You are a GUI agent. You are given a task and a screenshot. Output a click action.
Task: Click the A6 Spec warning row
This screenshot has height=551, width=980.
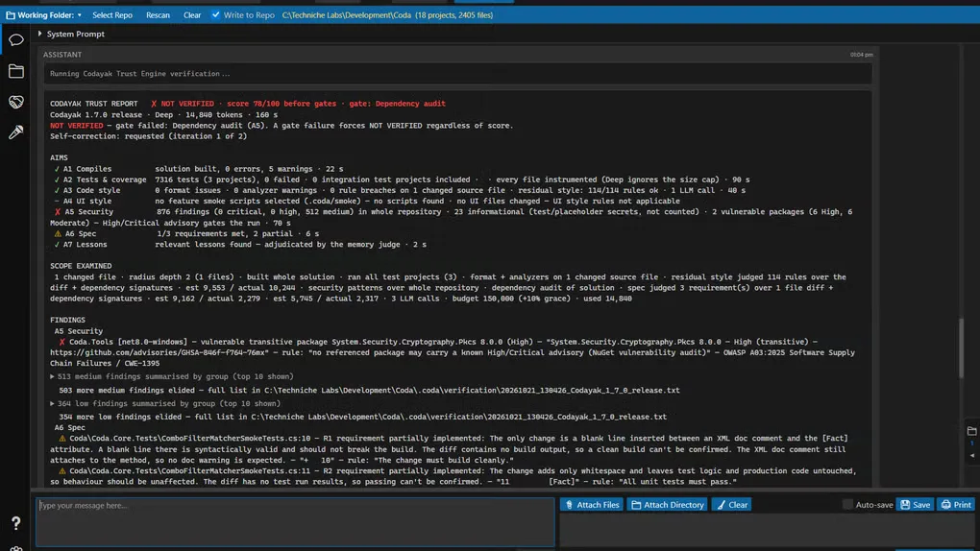[186, 233]
